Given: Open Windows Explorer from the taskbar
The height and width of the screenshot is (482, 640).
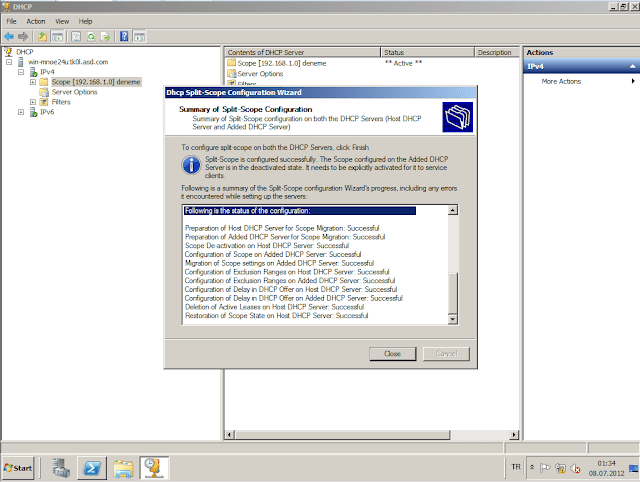Looking at the screenshot, I should [x=123, y=468].
